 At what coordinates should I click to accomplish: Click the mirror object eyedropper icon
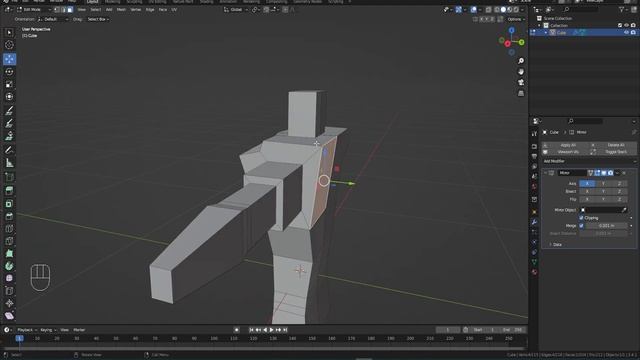[624, 210]
